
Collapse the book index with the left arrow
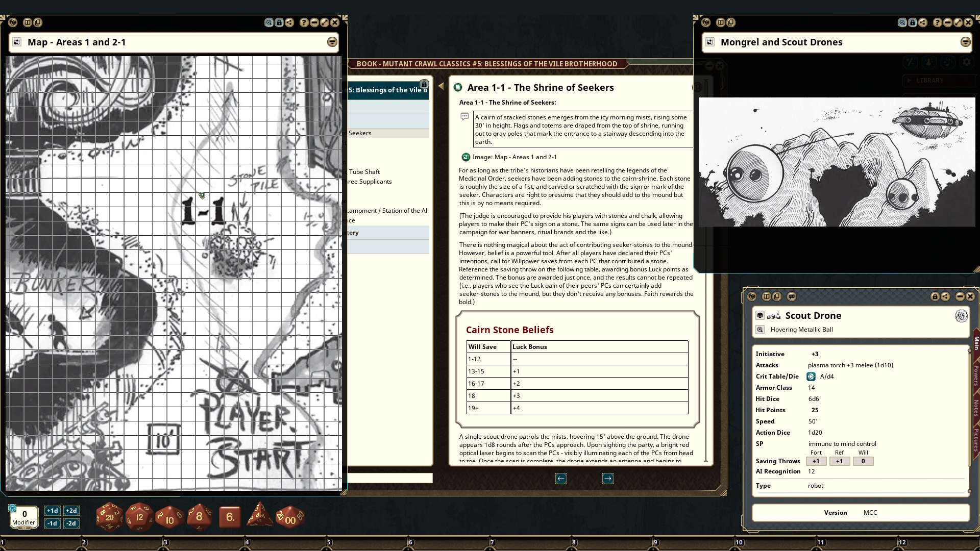[441, 86]
